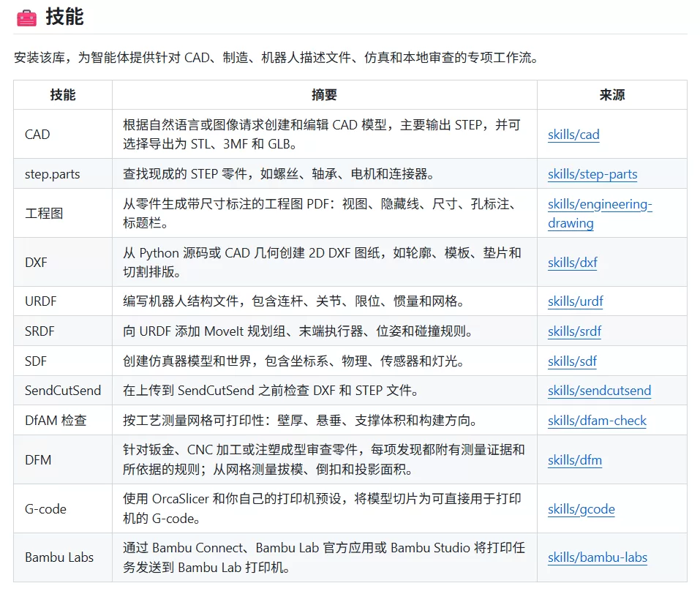Click the DFM skill name cell
Screen dimensions: 700x594
pyautogui.click(x=63, y=459)
